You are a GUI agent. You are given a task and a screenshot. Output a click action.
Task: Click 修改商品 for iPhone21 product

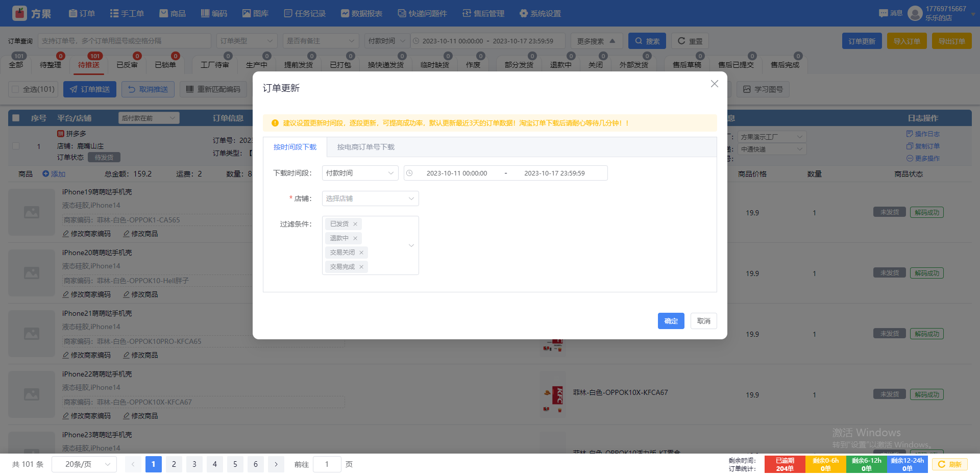pyautogui.click(x=140, y=355)
